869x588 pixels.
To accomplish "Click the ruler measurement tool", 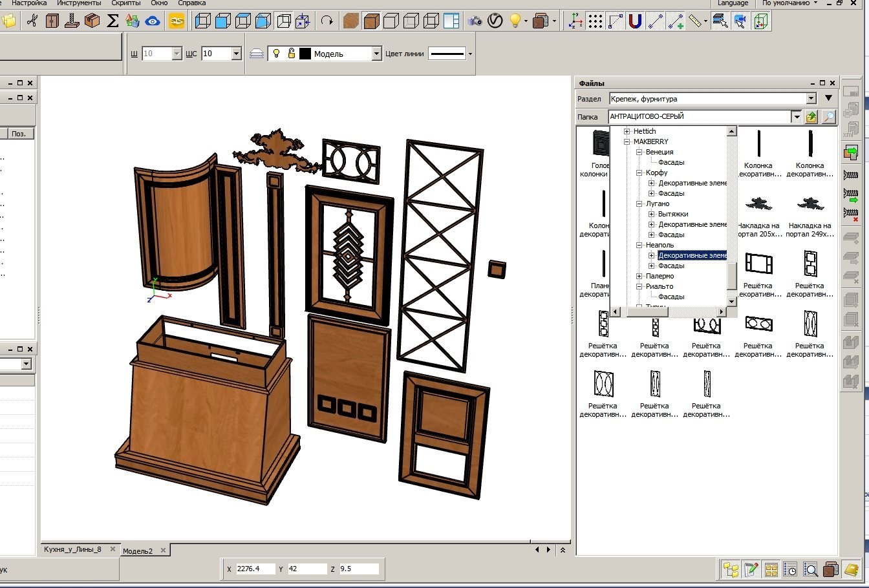I will (x=695, y=21).
